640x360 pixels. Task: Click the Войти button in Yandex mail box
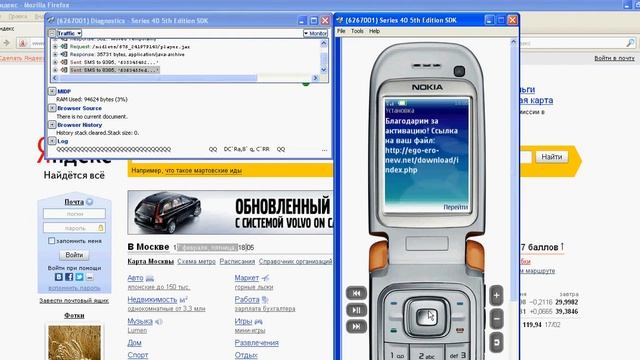(x=74, y=255)
